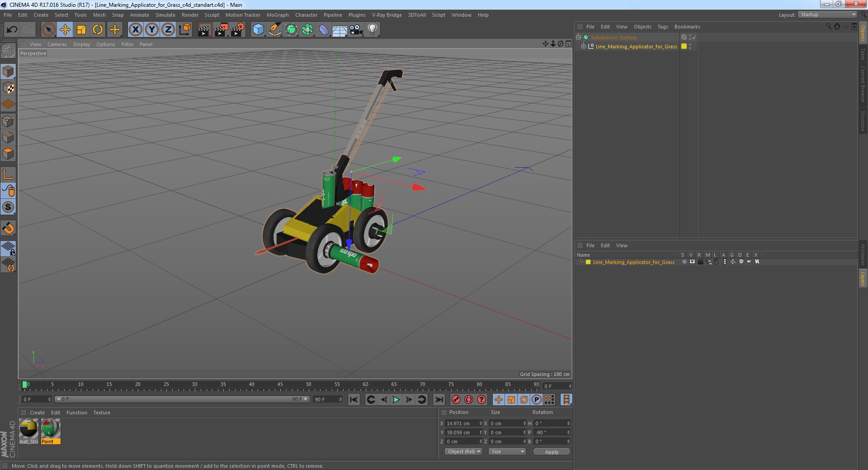
Task: Add Cube primitive object
Action: [258, 30]
